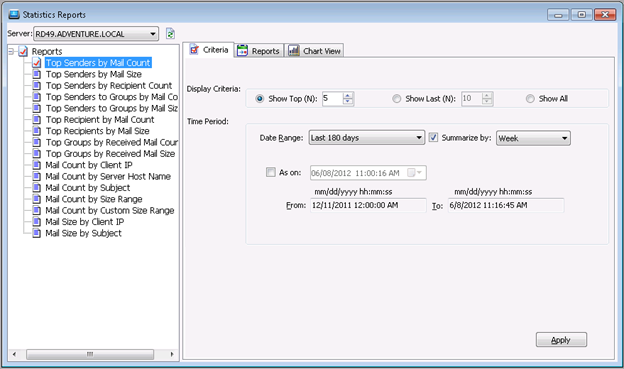Select Top Senders by Mail Count report
The width and height of the screenshot is (624, 369).
[x=98, y=62]
